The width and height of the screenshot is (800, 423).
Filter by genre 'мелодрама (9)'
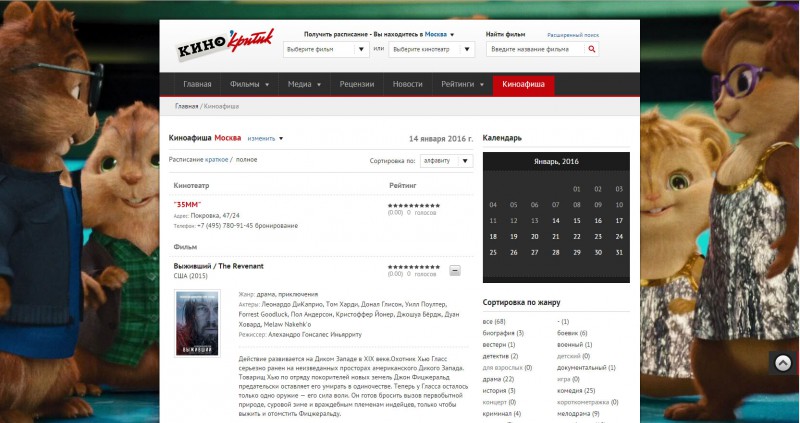(578, 414)
